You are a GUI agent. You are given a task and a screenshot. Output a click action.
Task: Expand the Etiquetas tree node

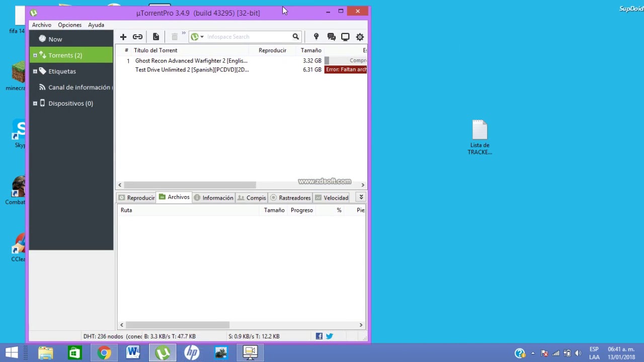pos(35,71)
